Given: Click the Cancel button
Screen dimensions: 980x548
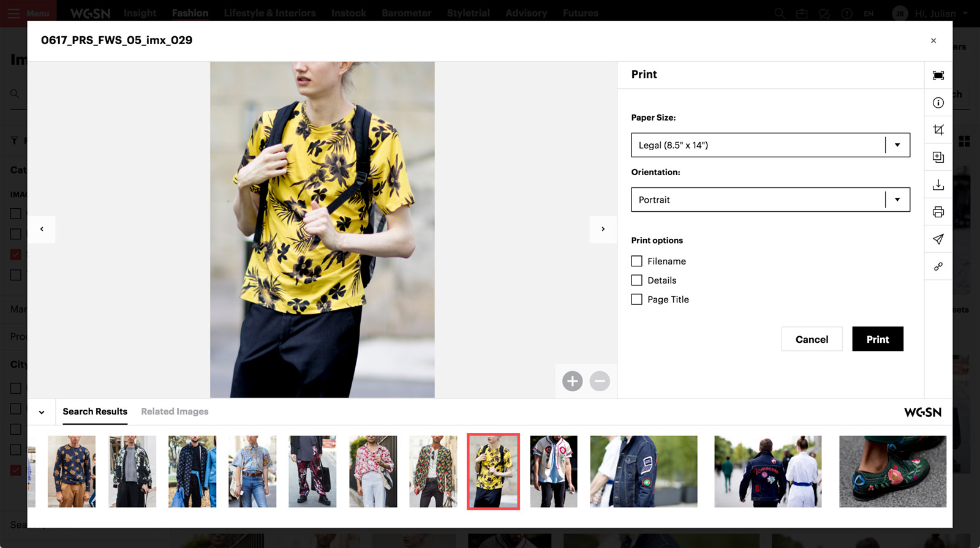Looking at the screenshot, I should (812, 339).
